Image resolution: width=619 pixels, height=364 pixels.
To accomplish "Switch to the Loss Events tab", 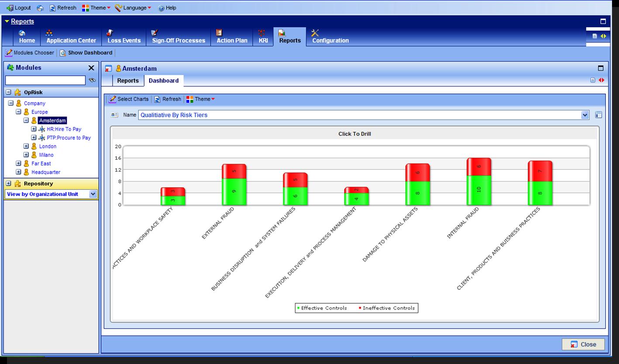I will 124,37.
